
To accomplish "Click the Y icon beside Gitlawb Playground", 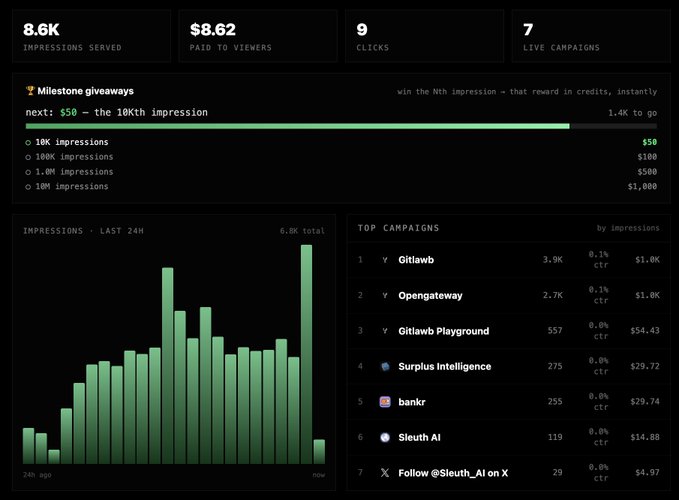I will point(385,331).
